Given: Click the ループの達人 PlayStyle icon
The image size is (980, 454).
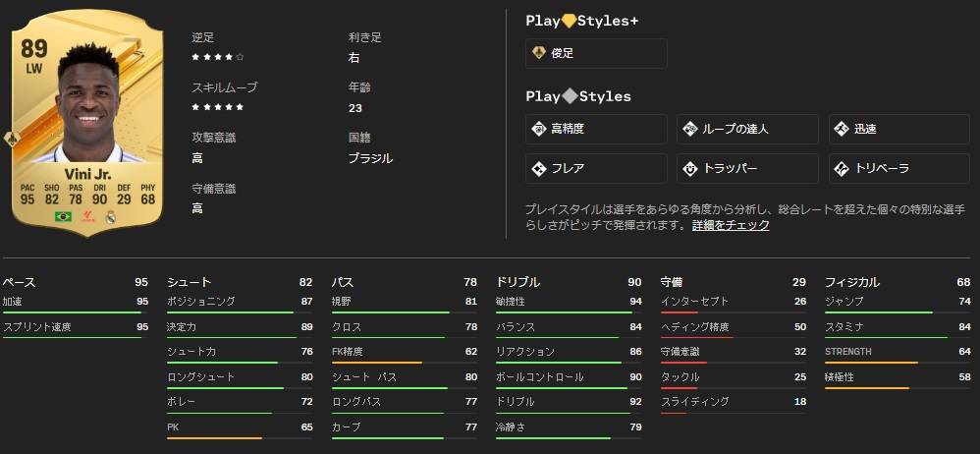Looking at the screenshot, I should pyautogui.click(x=690, y=129).
